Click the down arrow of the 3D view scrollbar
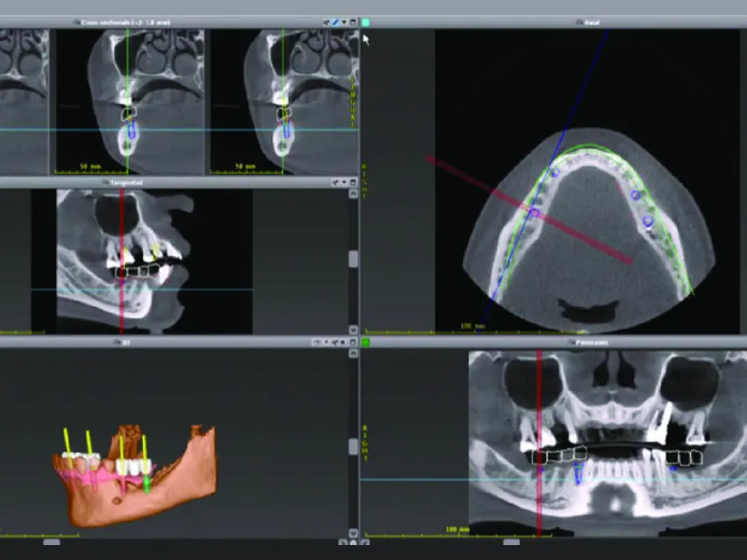The width and height of the screenshot is (747, 560). pos(353,533)
